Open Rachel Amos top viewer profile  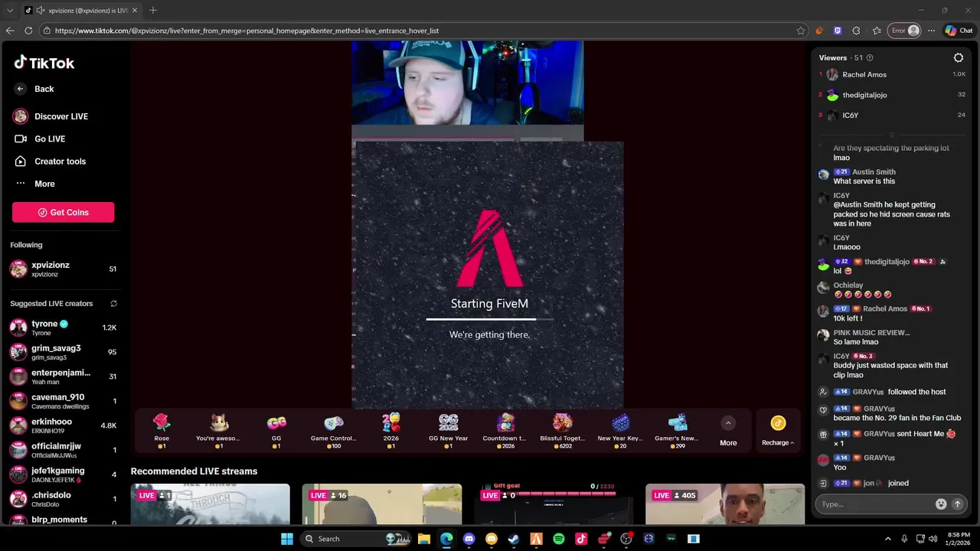[x=892, y=74]
